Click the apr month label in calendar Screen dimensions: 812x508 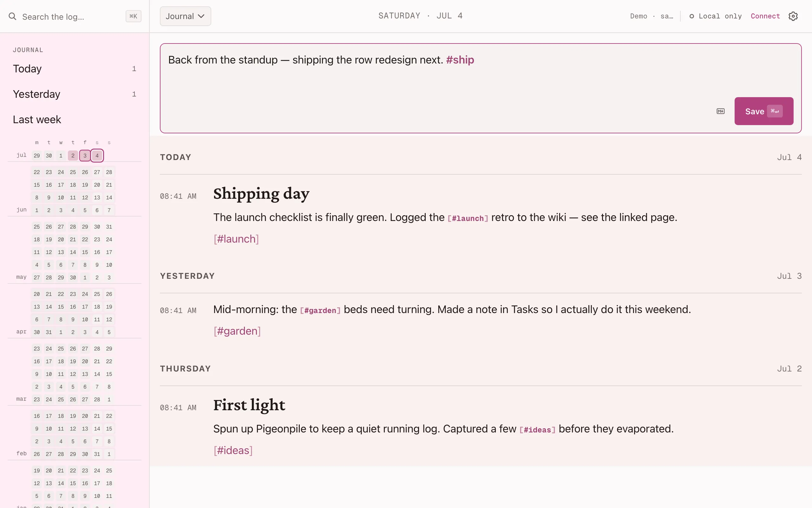(21, 331)
